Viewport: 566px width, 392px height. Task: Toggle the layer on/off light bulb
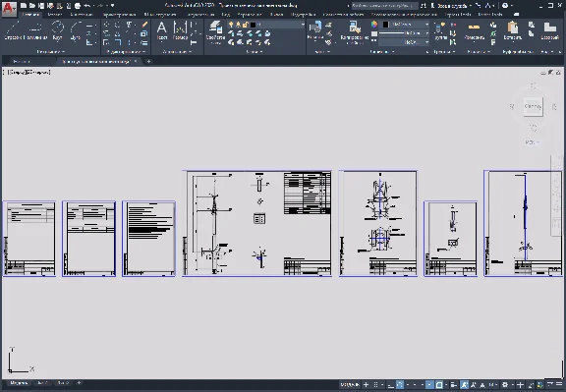231,25
